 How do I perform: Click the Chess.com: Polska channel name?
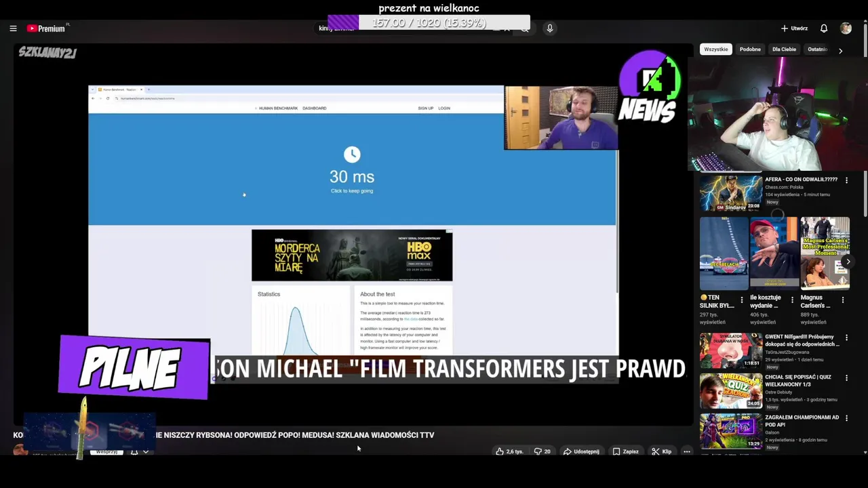(x=784, y=187)
